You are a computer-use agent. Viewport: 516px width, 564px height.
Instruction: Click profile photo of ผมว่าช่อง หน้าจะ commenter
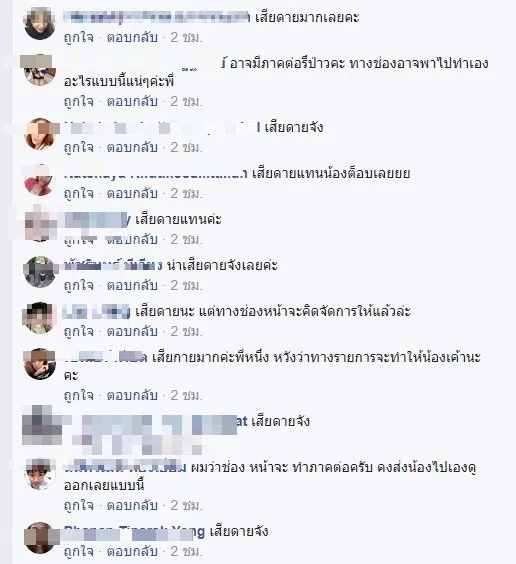click(x=40, y=474)
